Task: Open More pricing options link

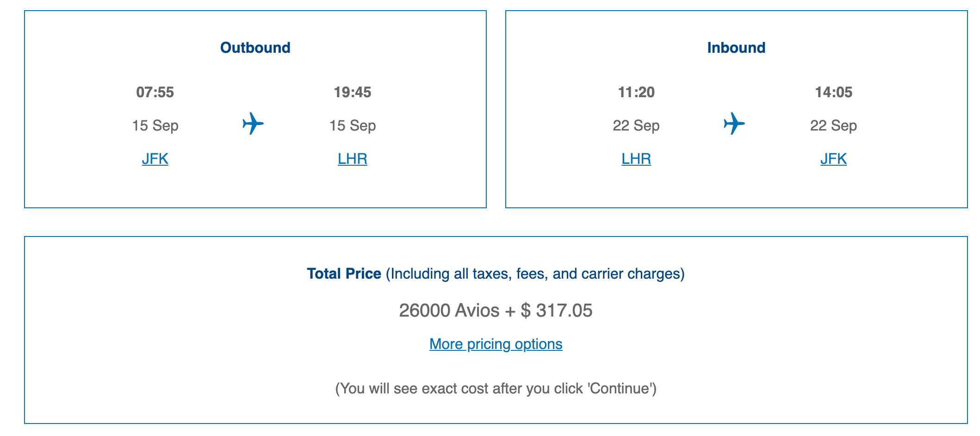Action: click(496, 344)
